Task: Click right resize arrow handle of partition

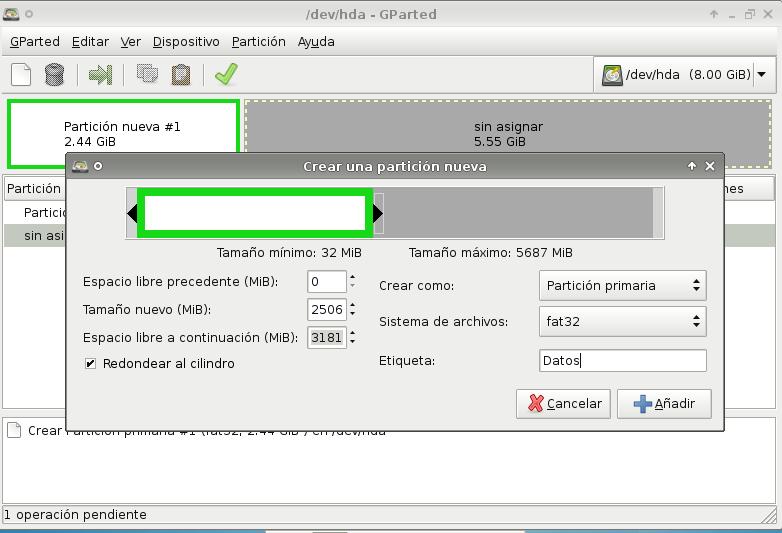Action: point(378,213)
